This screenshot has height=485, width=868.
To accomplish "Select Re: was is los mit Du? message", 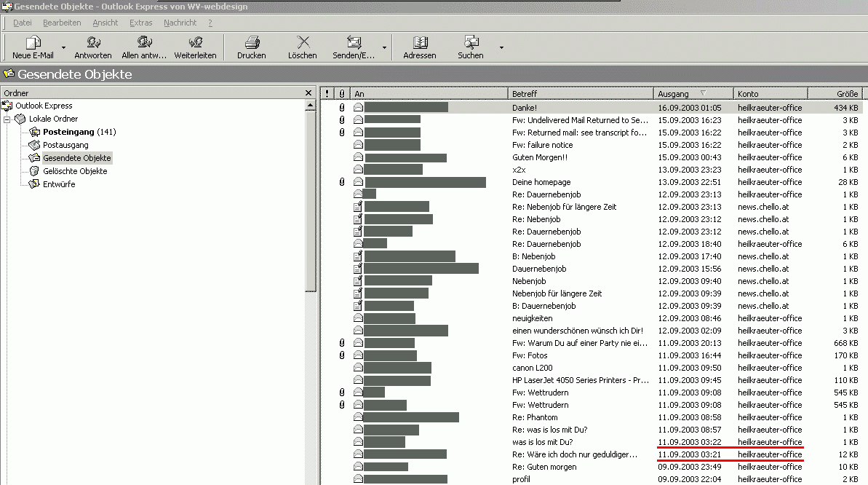I will 592,430.
